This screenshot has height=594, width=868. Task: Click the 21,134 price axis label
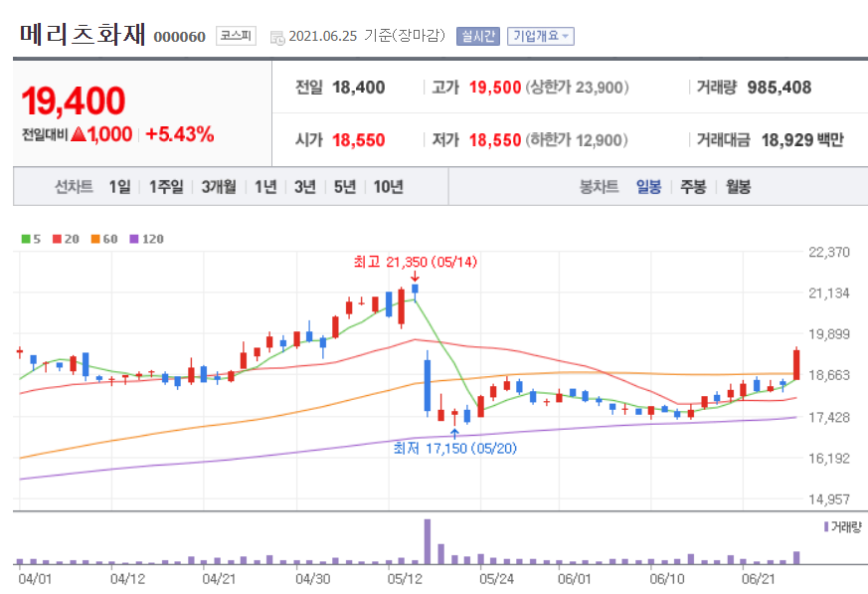coord(829,294)
